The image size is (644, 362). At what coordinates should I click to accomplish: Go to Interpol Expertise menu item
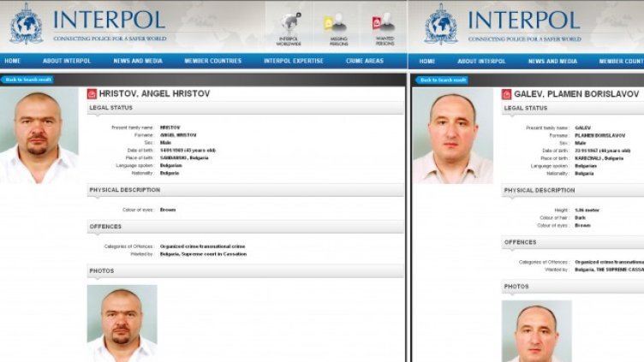pos(294,61)
